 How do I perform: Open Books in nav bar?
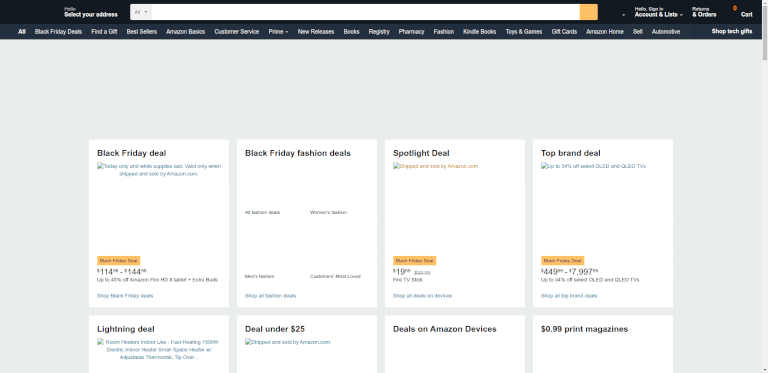click(351, 32)
